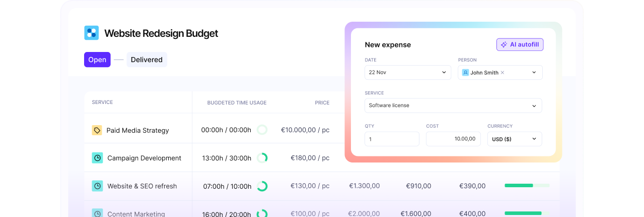Click the Paid Media Strategy usage ring
Image resolution: width=644 pixels, height=217 pixels.
[262, 130]
